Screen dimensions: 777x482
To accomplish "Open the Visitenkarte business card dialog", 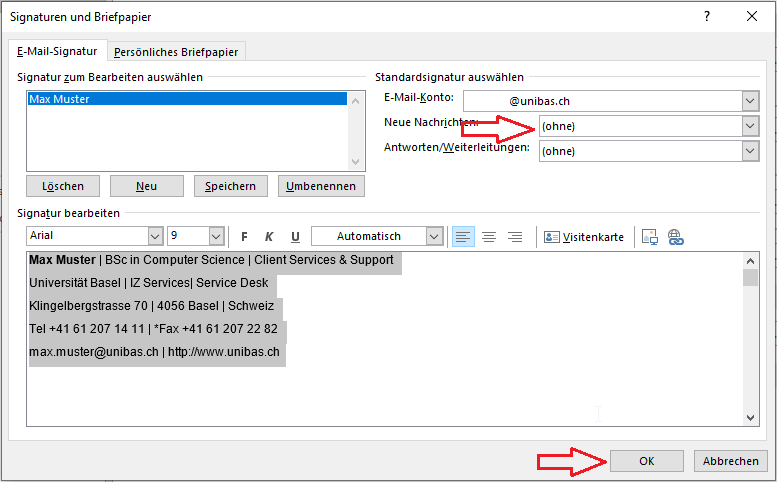I will pos(584,237).
